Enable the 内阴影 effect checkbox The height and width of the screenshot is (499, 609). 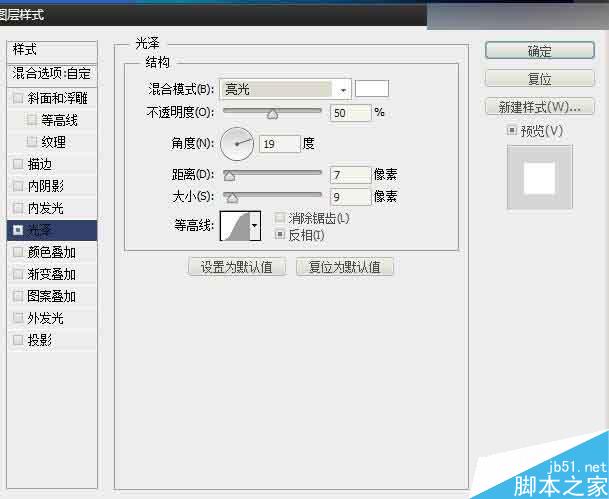tap(18, 186)
